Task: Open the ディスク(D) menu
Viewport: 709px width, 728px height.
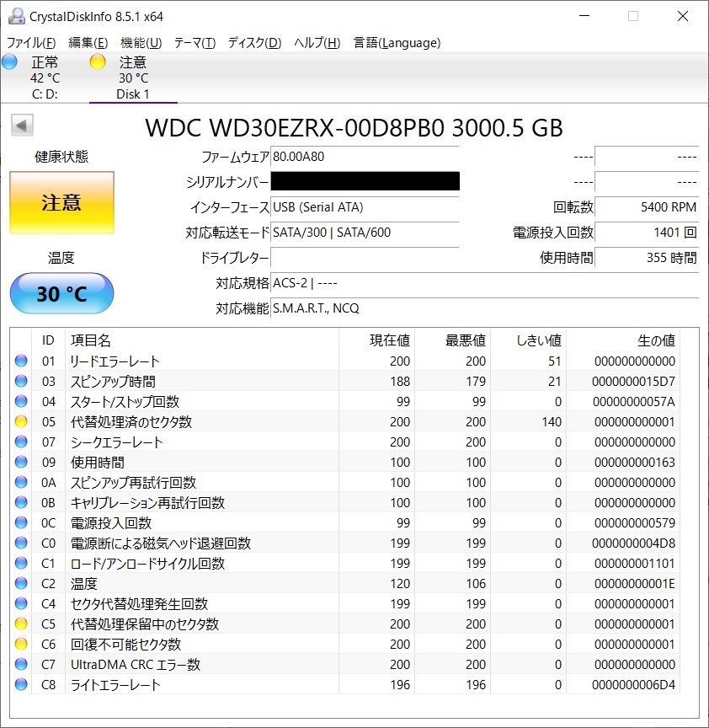Action: tap(255, 43)
